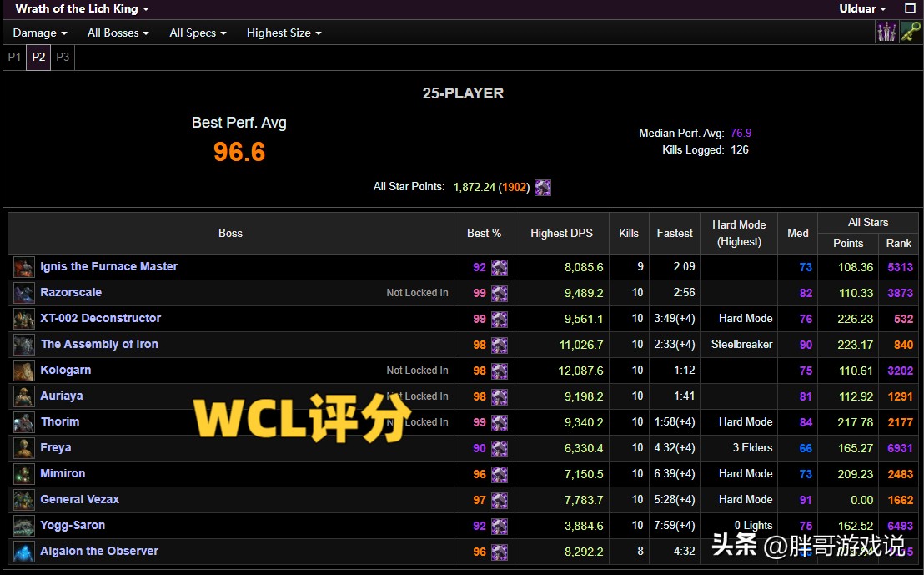Image resolution: width=924 pixels, height=575 pixels.
Task: Open the Wrath of the Lich King menu
Action: click(80, 8)
